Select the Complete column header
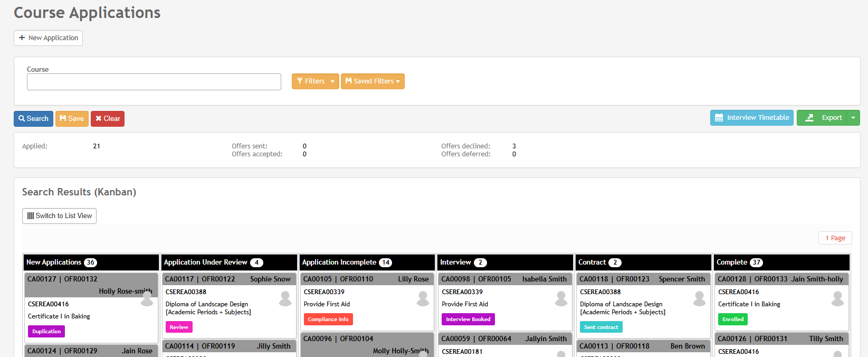 [782, 262]
